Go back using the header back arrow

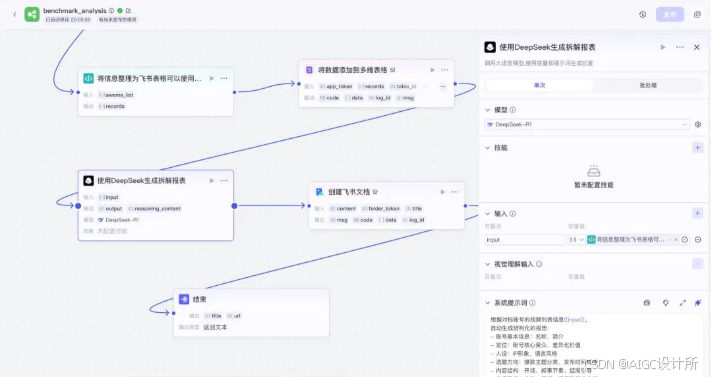[x=15, y=15]
